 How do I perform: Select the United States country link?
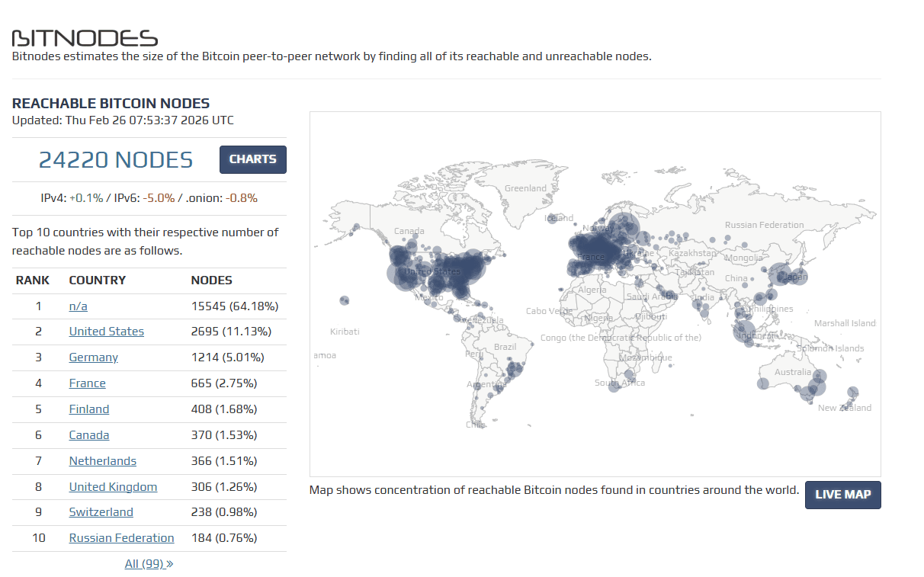click(x=106, y=332)
